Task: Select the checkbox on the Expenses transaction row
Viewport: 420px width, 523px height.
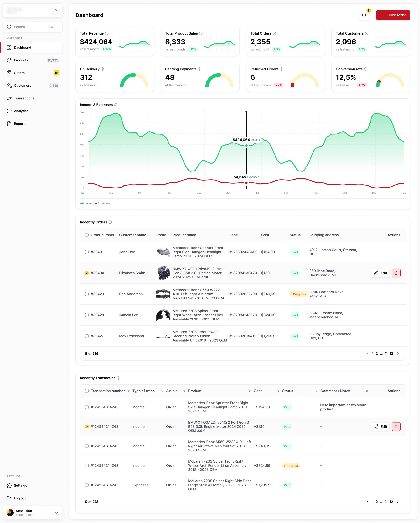Action: [x=87, y=485]
